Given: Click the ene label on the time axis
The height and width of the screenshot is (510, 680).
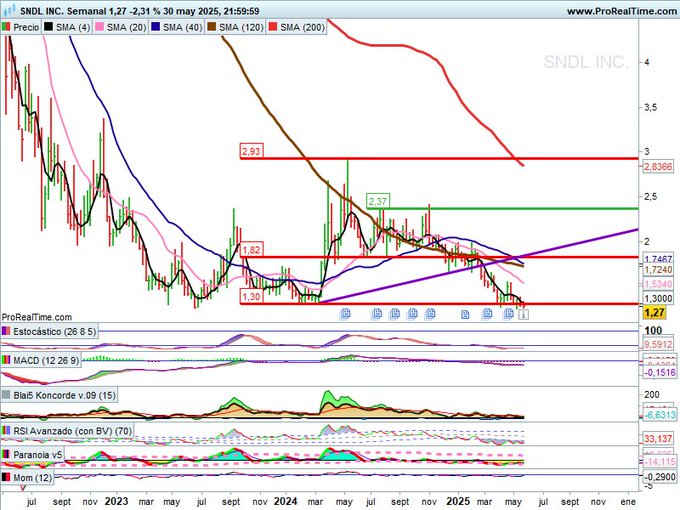Looking at the screenshot, I should coord(628,502).
